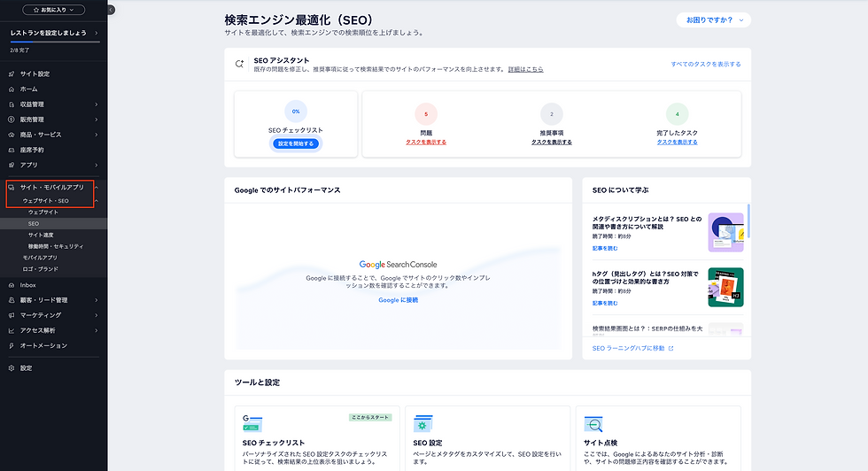Collapse the ウェブサイト・SEO chevron
The image size is (868, 471).
(x=97, y=201)
